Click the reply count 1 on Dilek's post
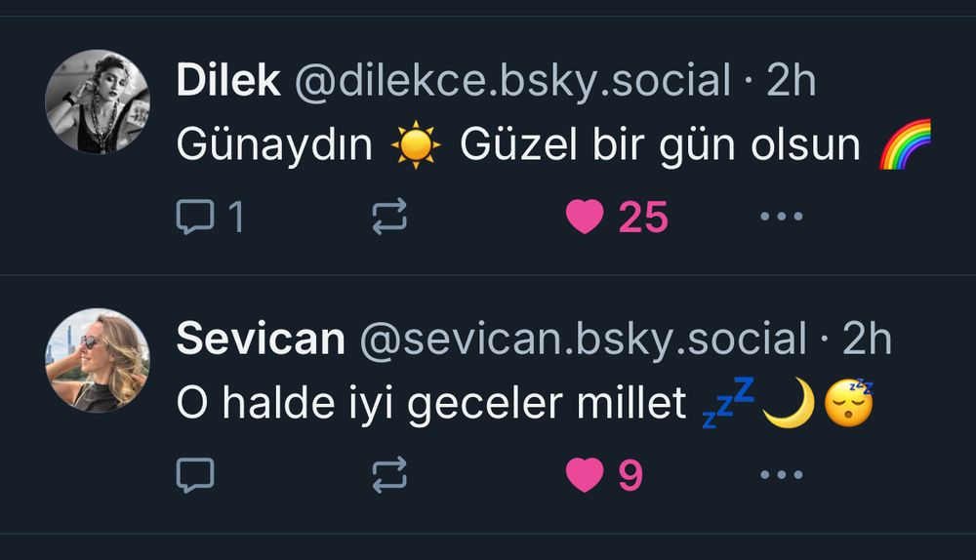The image size is (976, 560). (x=236, y=218)
